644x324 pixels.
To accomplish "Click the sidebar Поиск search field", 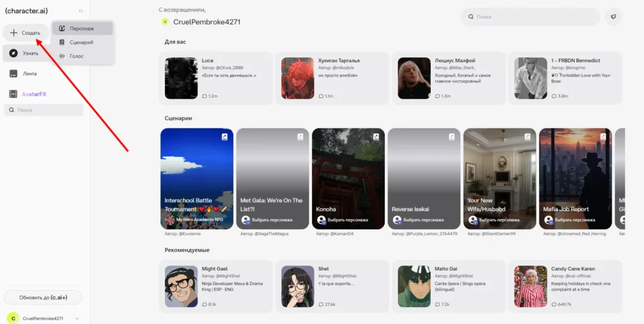I will 43,110.
